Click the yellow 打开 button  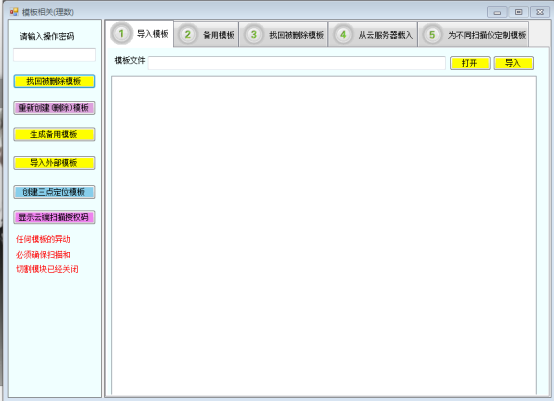pyautogui.click(x=470, y=63)
